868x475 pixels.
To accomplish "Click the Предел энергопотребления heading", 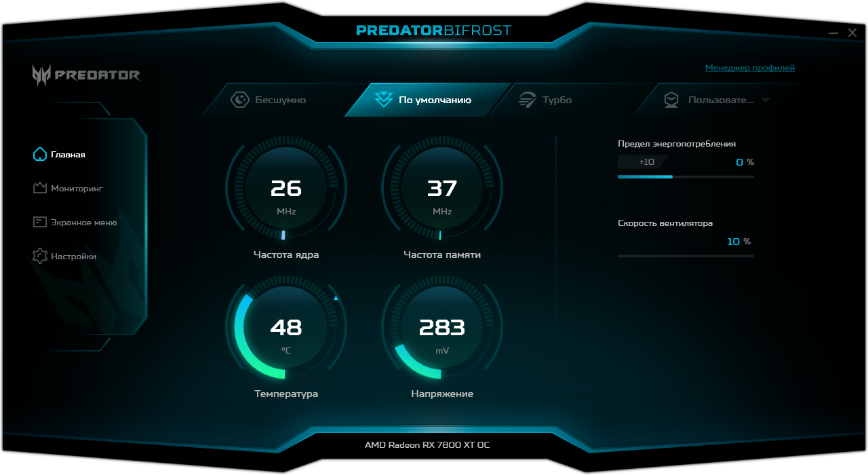I will (677, 144).
